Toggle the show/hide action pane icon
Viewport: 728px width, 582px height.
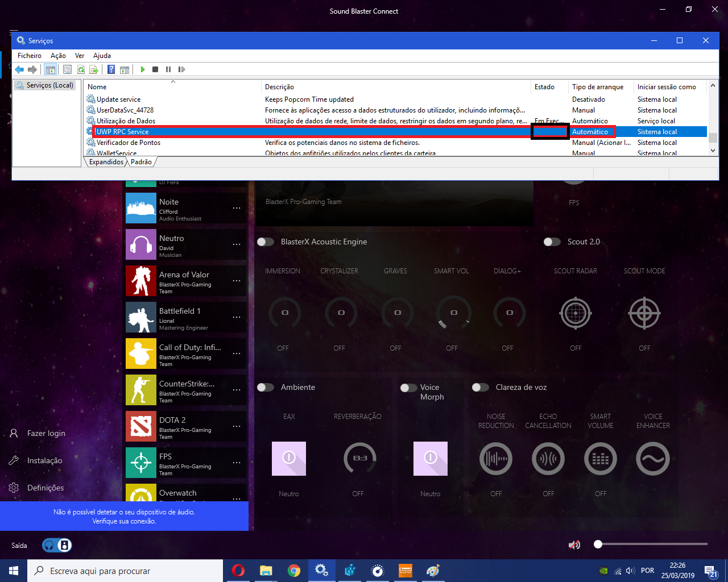point(125,69)
